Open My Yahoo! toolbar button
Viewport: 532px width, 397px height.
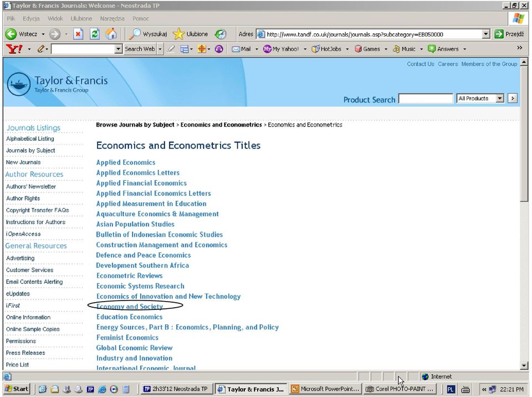[282, 49]
